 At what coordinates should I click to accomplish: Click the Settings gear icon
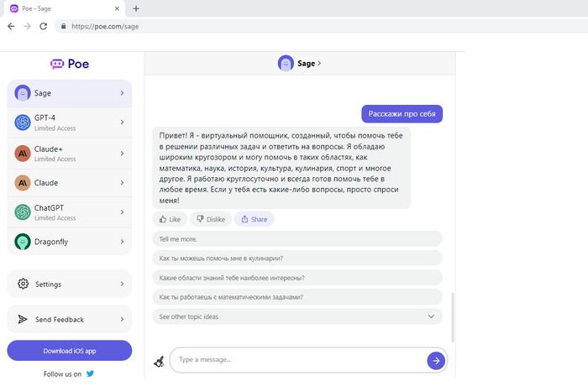[x=23, y=284]
